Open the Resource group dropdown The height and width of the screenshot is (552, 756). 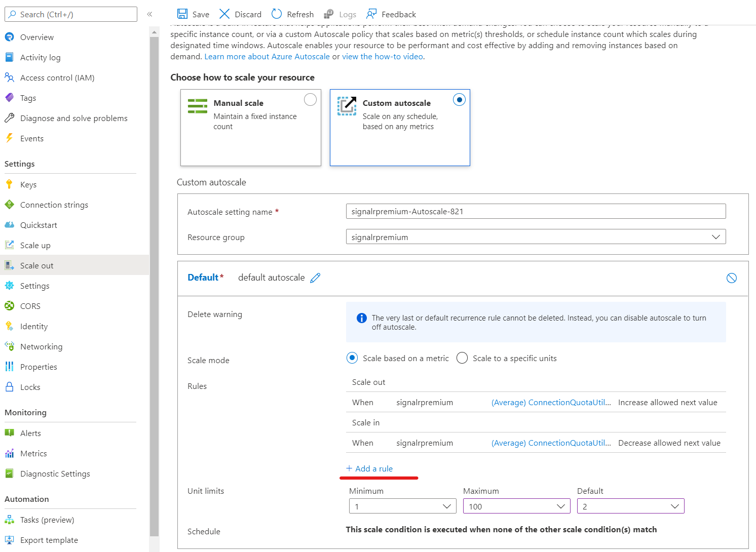pyautogui.click(x=715, y=236)
